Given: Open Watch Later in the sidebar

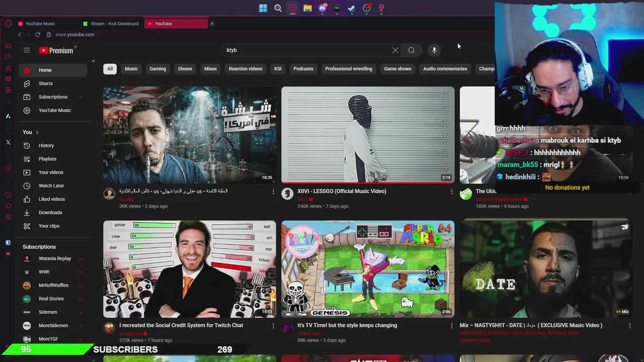Looking at the screenshot, I should pyautogui.click(x=53, y=186).
